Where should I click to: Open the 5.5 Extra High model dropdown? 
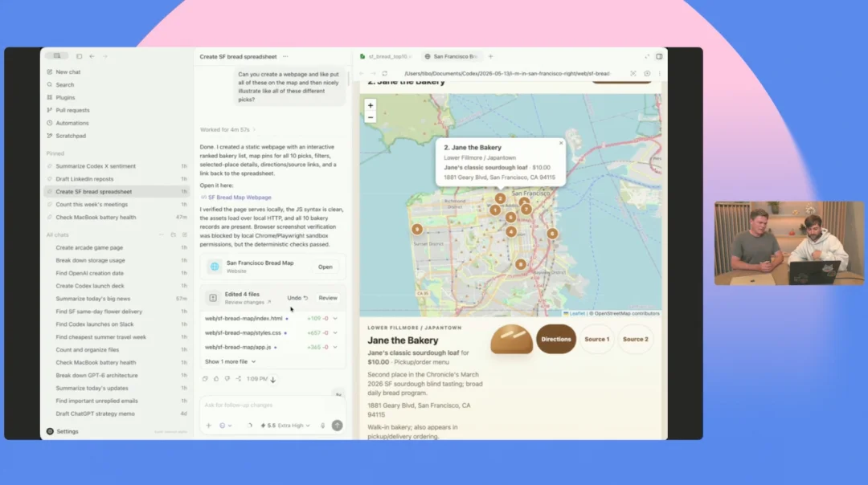tap(285, 426)
